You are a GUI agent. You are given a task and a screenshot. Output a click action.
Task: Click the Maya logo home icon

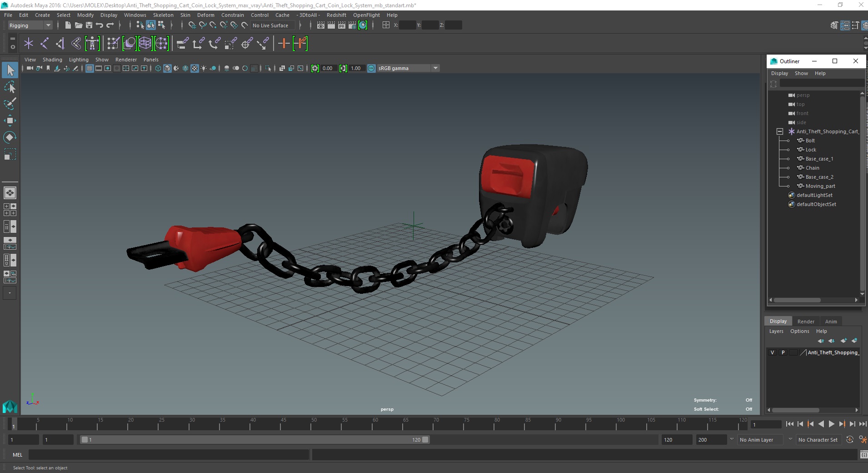tap(10, 406)
